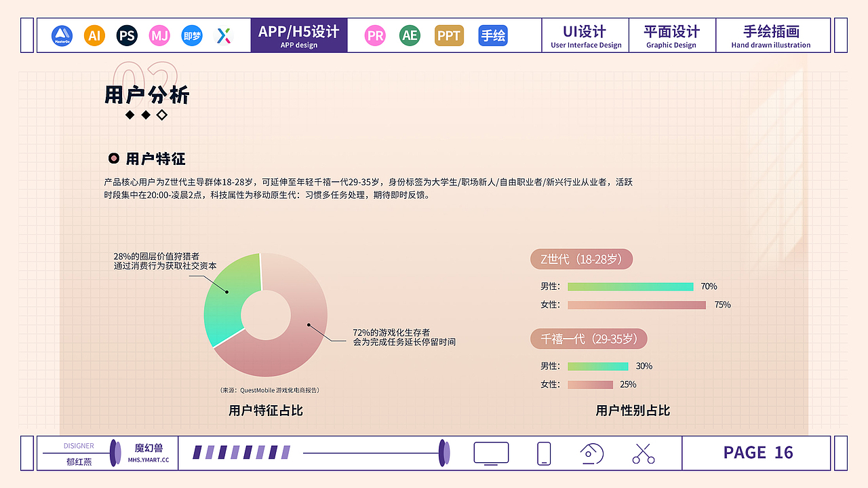868x488 pixels.
Task: Click the scissors icon in the footer
Action: (x=642, y=453)
